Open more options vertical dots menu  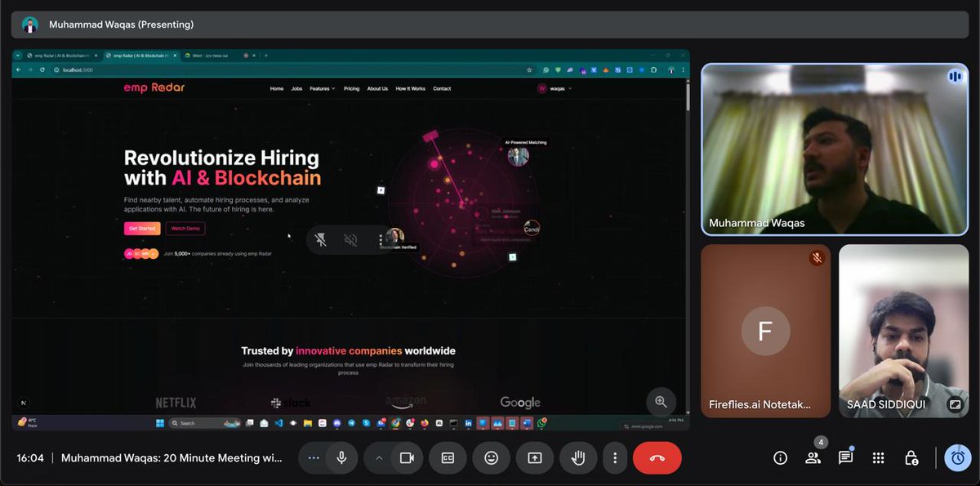[x=615, y=458]
